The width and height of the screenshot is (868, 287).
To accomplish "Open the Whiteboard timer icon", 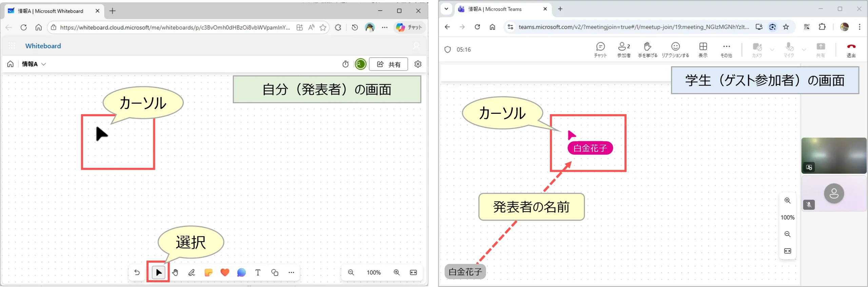I will click(x=346, y=64).
